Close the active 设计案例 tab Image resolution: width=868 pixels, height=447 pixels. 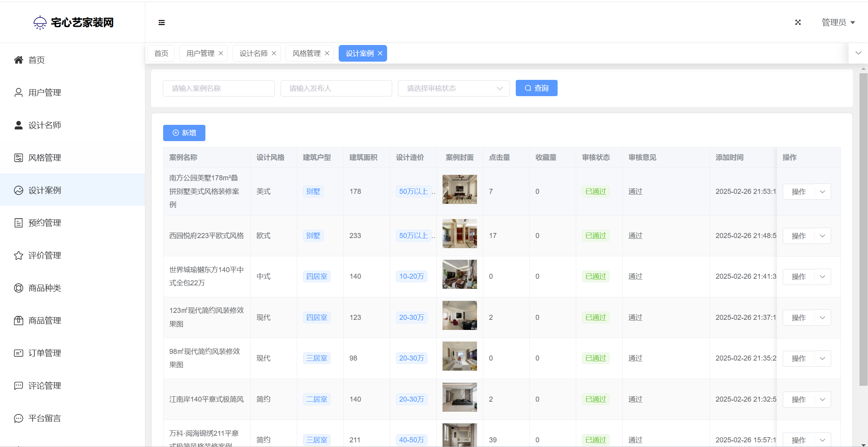tap(380, 53)
